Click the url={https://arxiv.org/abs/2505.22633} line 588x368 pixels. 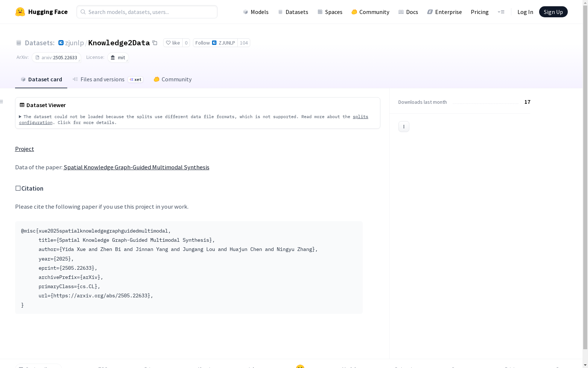[96, 296]
